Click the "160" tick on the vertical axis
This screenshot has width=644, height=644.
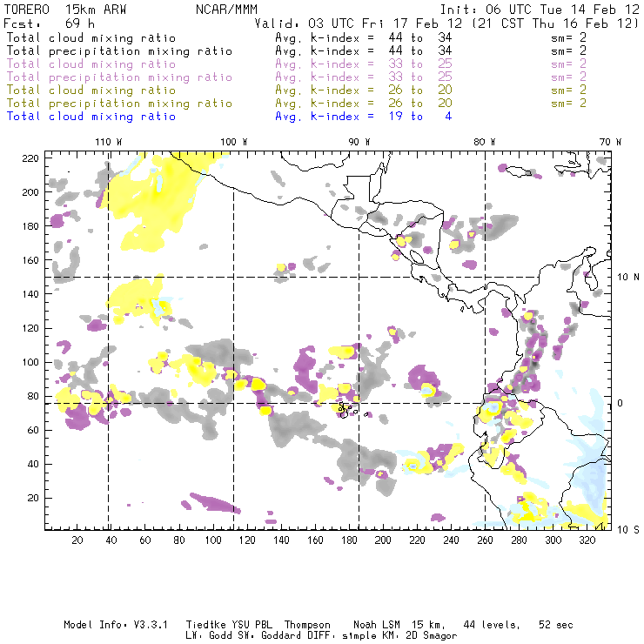(x=30, y=260)
